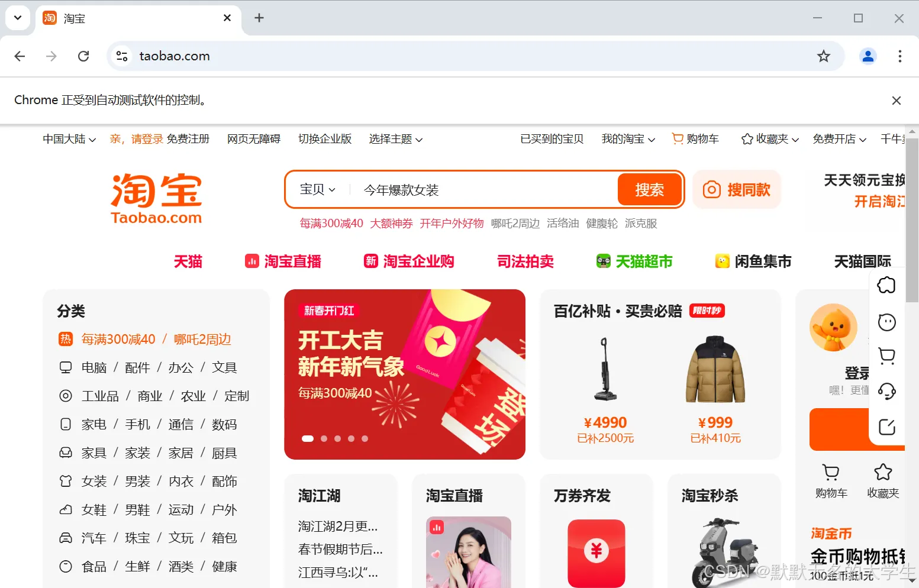Click 切换企业版 link
The image size is (919, 588).
click(325, 139)
